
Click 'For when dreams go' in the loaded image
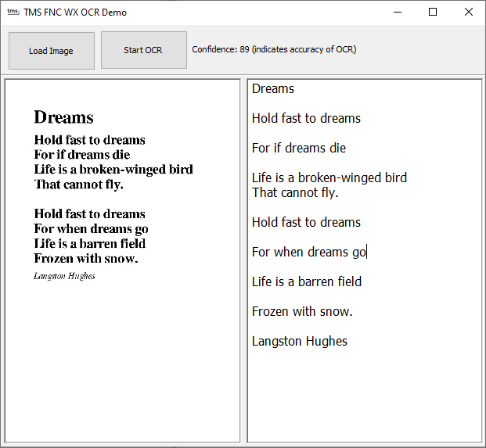point(91,229)
